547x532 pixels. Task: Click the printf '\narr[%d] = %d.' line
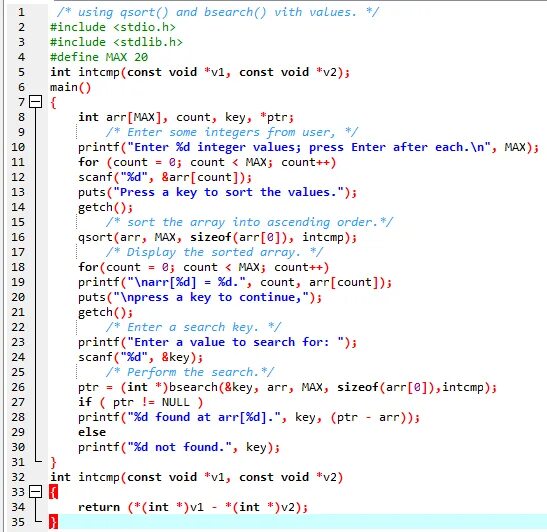click(235, 282)
